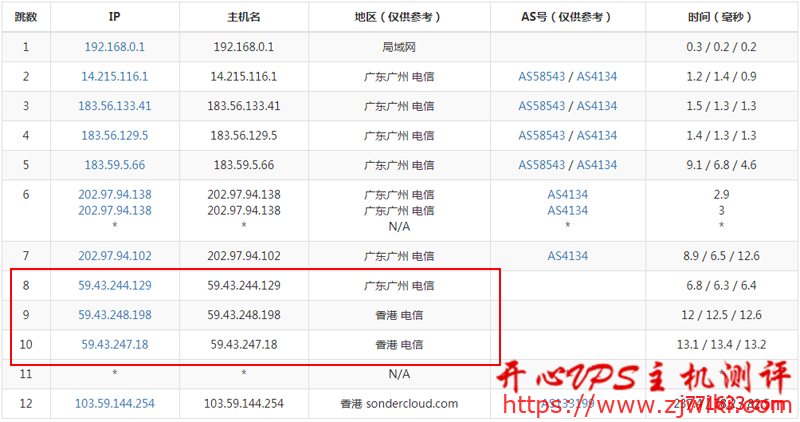Click the blue 59.43.244.129 IP link
Viewport: 800px width, 422px height.
[x=115, y=285]
